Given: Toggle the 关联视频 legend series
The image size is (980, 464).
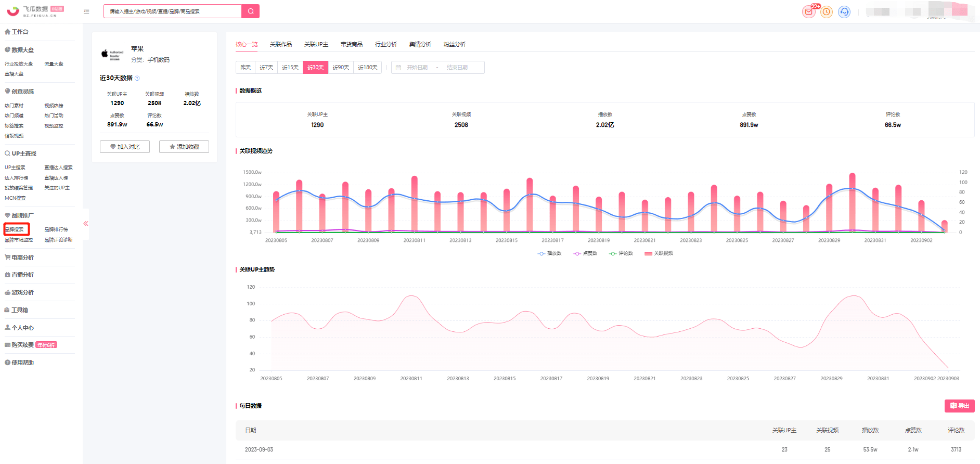Looking at the screenshot, I should point(659,253).
